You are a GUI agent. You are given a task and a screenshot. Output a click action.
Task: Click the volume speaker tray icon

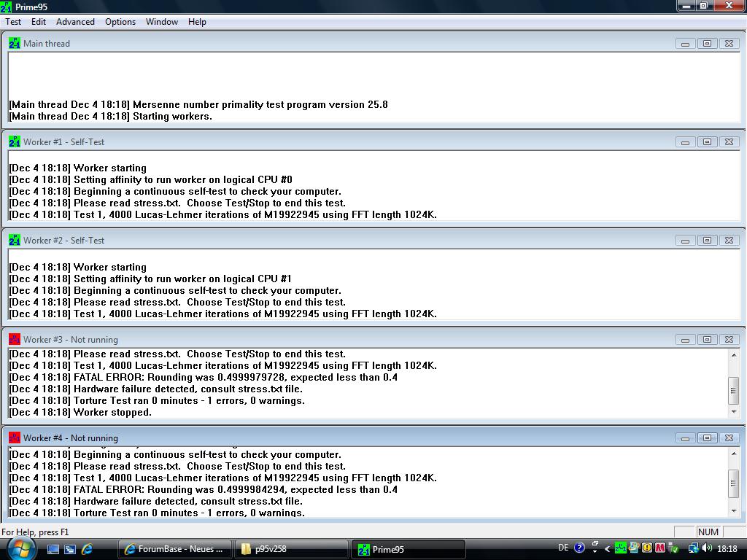[707, 548]
